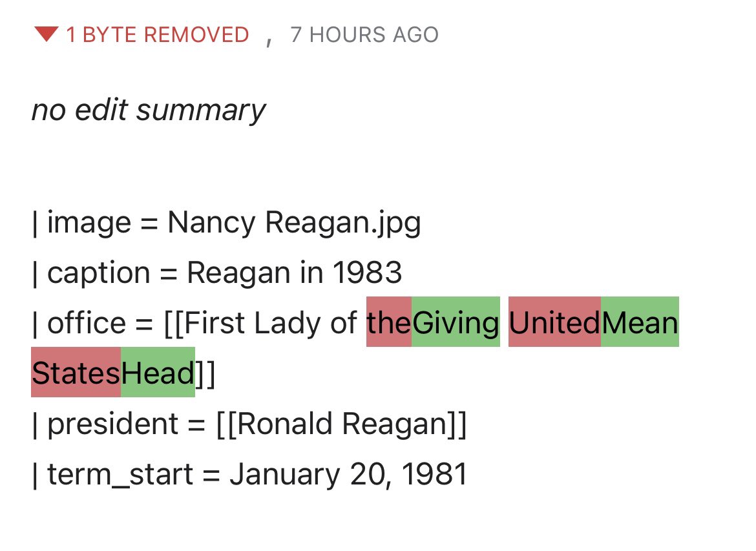Screen dimensions: 756x551
Task: Click the green-highlighted added word "Mean"
Action: coord(640,323)
